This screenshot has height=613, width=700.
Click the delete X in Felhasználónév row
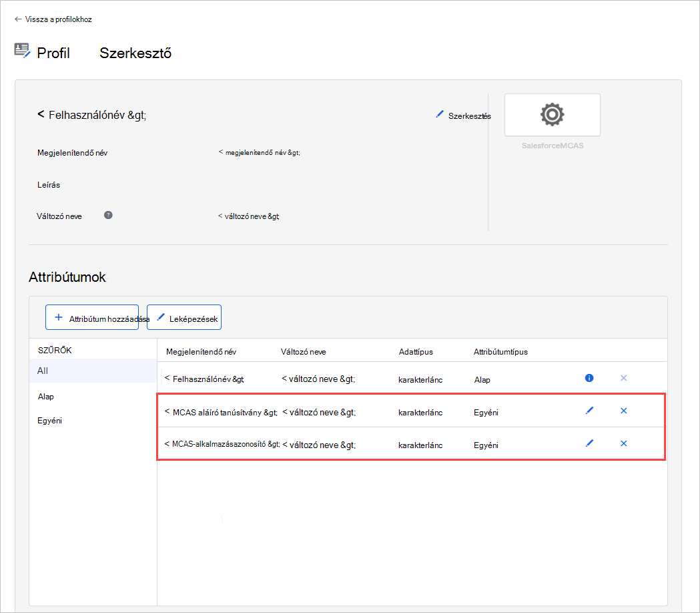coord(624,378)
